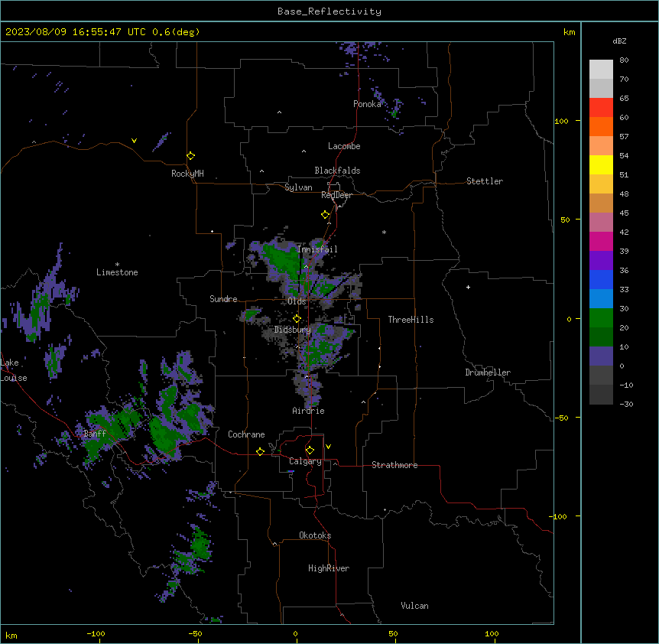Click the Okotoks town label
659x644 pixels.
[x=315, y=535]
